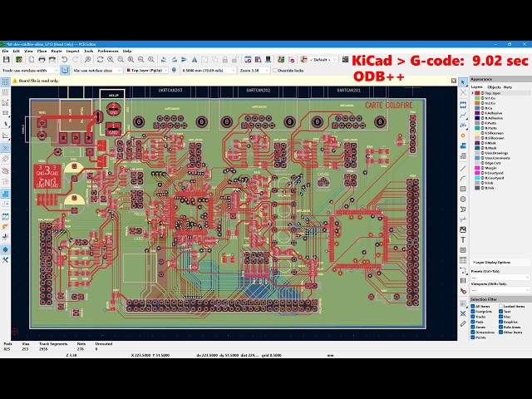532x399 pixels.
Task: Click the Margin layer color swatch
Action: tap(477, 168)
